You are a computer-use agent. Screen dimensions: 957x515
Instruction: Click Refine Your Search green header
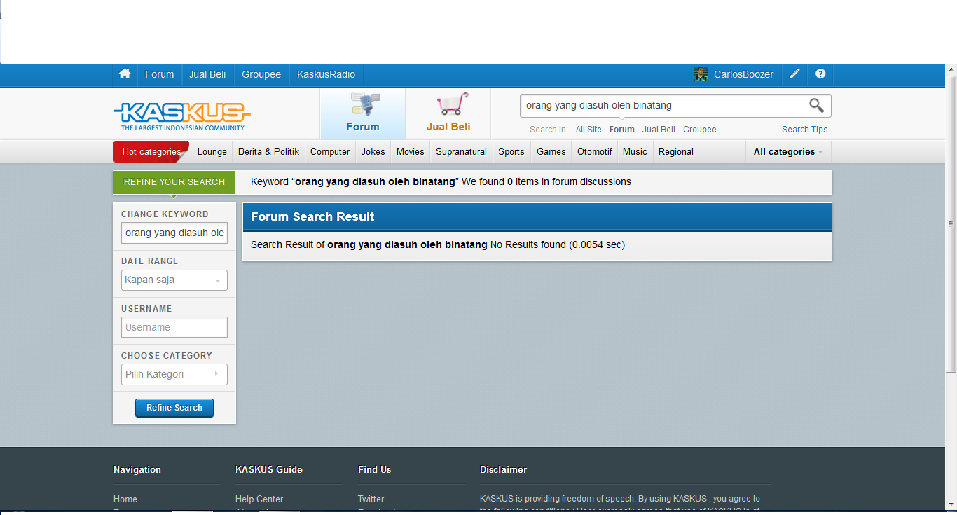174,182
